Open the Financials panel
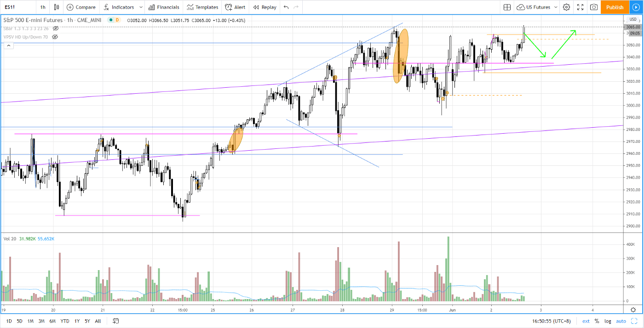The image size is (644, 328). [x=164, y=7]
